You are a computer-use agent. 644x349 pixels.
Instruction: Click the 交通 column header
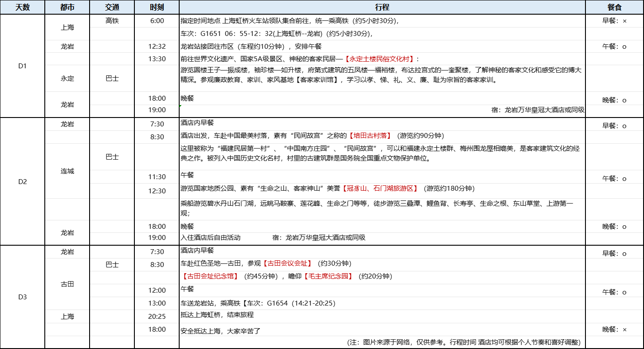coord(112,8)
